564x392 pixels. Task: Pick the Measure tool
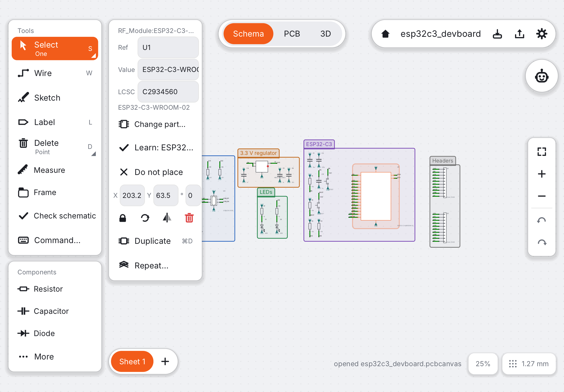[55, 170]
